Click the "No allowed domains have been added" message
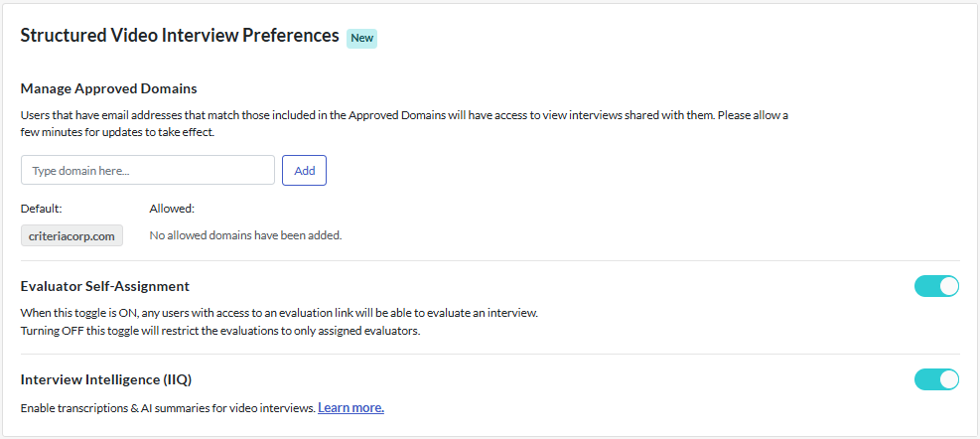980x439 pixels. click(x=245, y=235)
